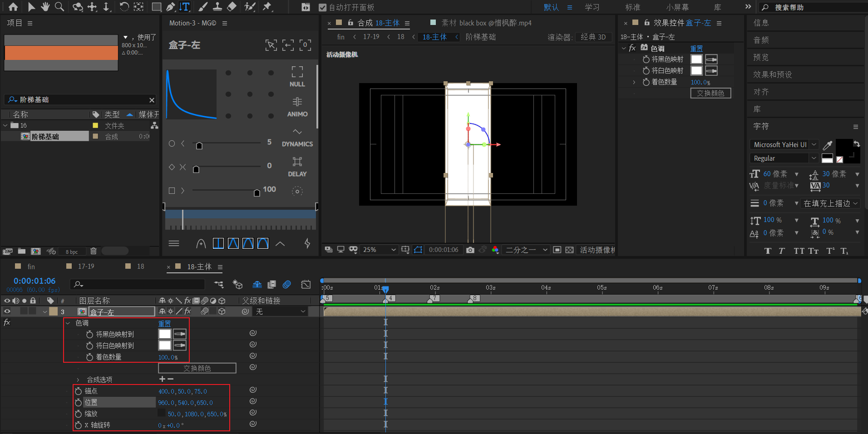The height and width of the screenshot is (434, 868).
Task: Switch to the 标准 workspace
Action: click(x=632, y=7)
